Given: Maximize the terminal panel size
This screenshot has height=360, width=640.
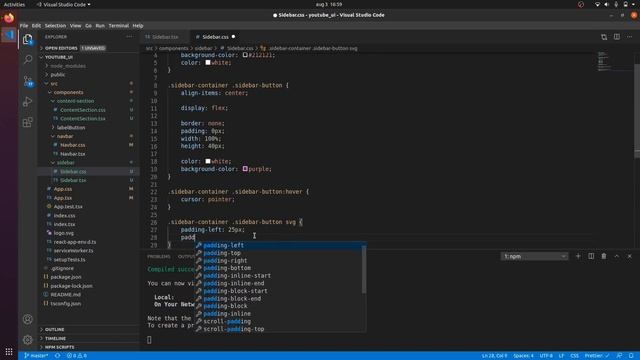Looking at the screenshot, I should 617,256.
